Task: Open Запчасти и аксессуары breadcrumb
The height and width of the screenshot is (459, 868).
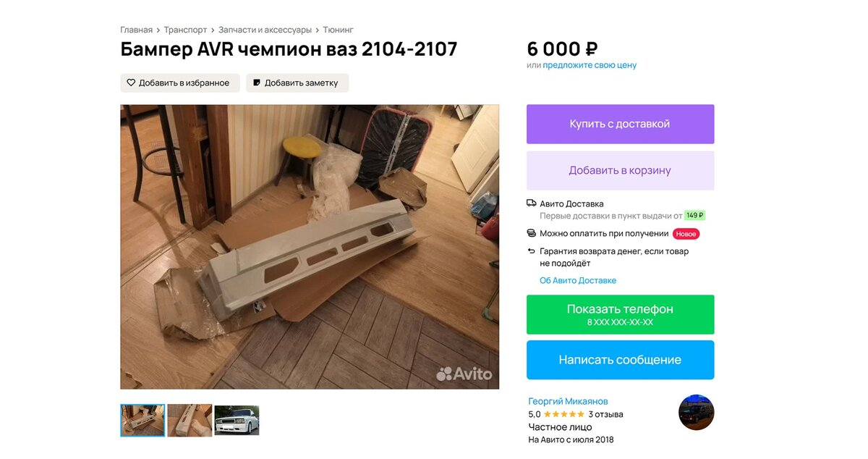Action: pyautogui.click(x=265, y=30)
